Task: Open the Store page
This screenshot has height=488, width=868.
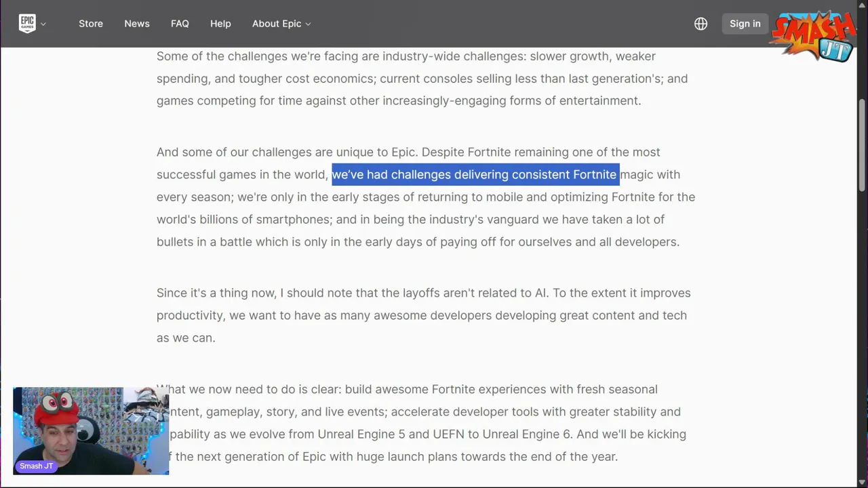Action: tap(91, 24)
